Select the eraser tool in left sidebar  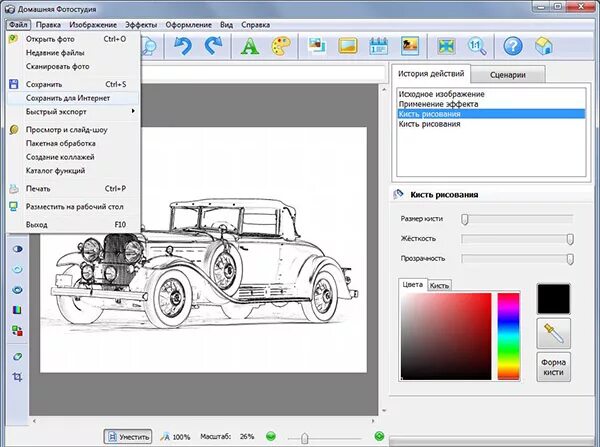click(x=17, y=357)
